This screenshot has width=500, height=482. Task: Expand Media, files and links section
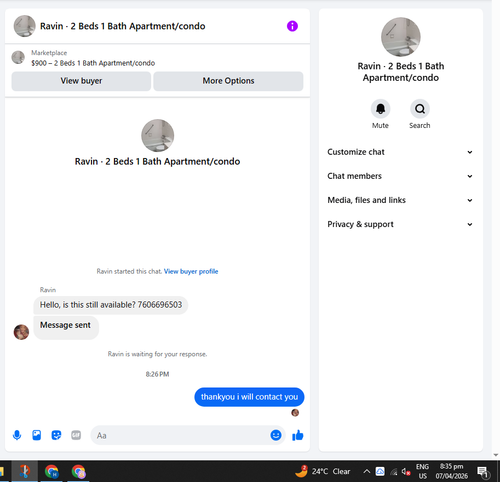click(x=400, y=200)
